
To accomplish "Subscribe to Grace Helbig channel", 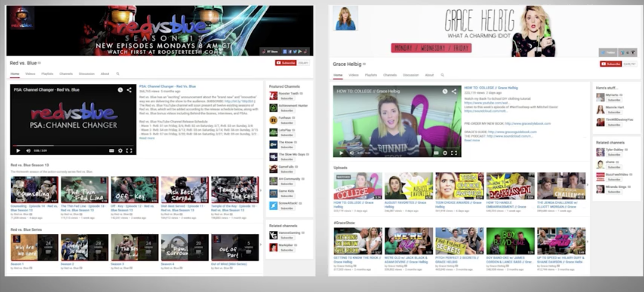I will click(x=611, y=64).
